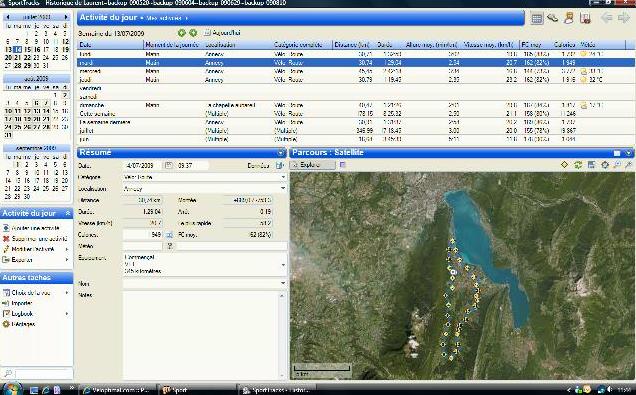Sort by the Localisation column header
The height and width of the screenshot is (395, 636).
[x=238, y=45]
